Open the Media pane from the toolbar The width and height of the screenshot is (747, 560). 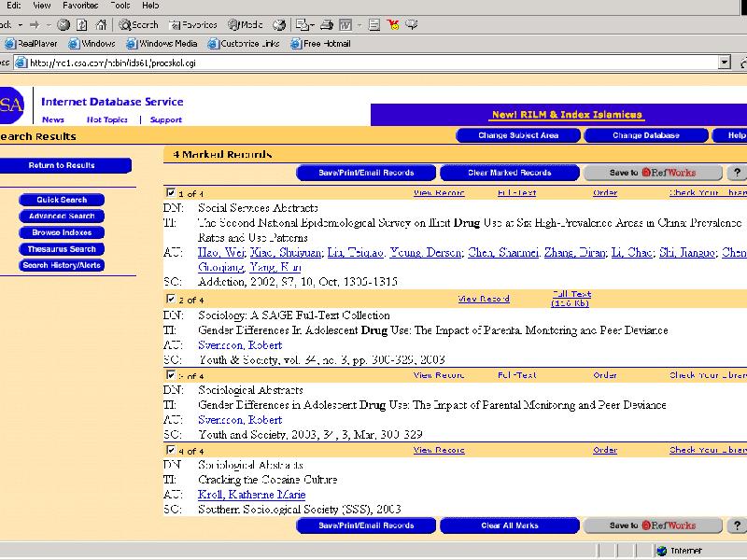pos(246,25)
